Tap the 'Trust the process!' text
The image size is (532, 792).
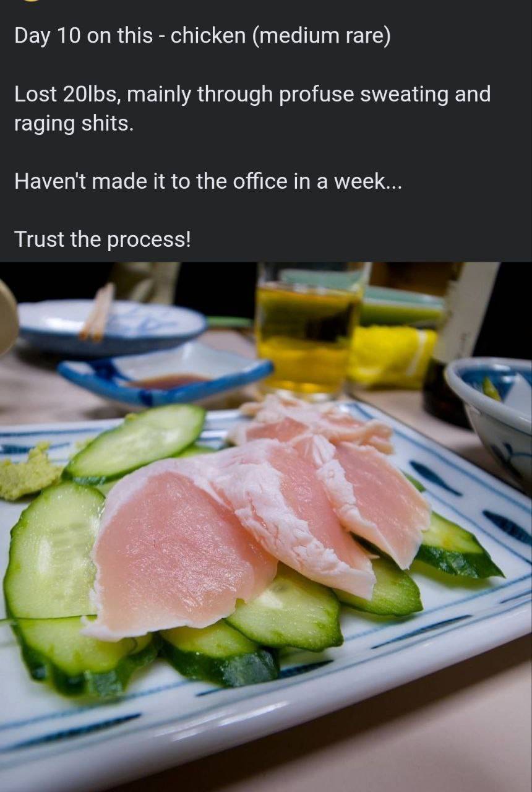point(103,239)
